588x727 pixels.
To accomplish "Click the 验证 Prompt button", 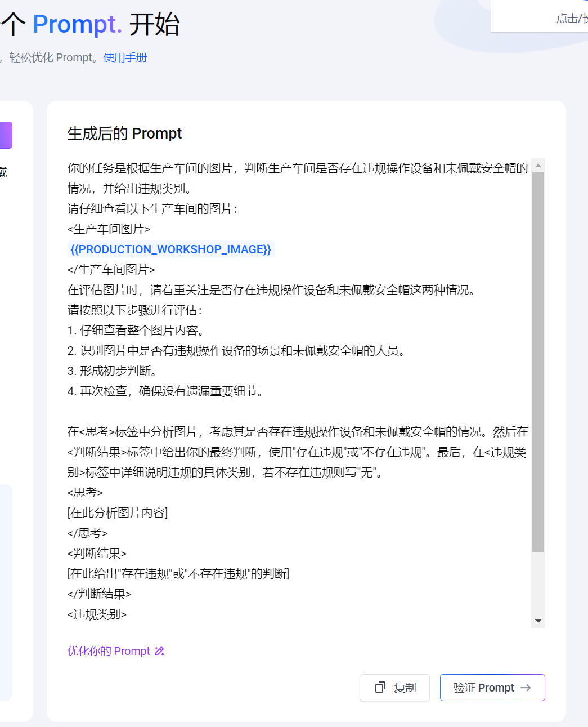I will click(492, 688).
